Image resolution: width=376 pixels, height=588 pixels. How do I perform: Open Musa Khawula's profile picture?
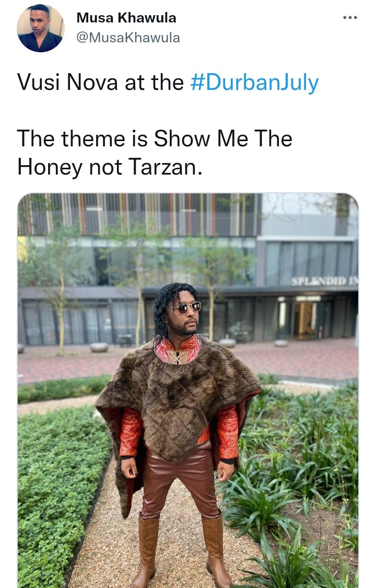coord(40,28)
